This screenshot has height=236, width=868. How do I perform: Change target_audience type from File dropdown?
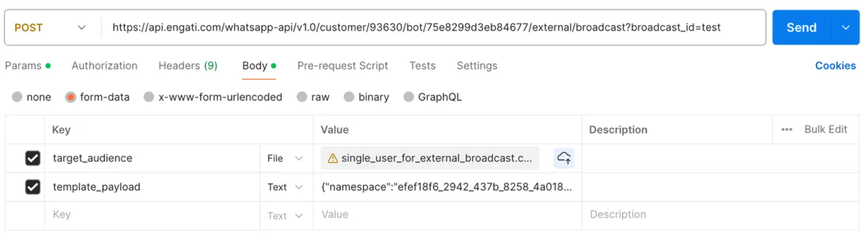[285, 159]
